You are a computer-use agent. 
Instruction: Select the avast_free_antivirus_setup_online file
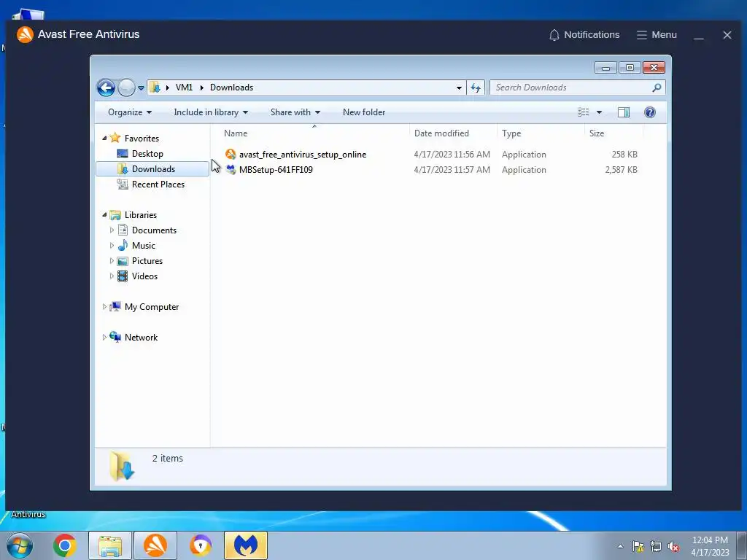pos(303,155)
